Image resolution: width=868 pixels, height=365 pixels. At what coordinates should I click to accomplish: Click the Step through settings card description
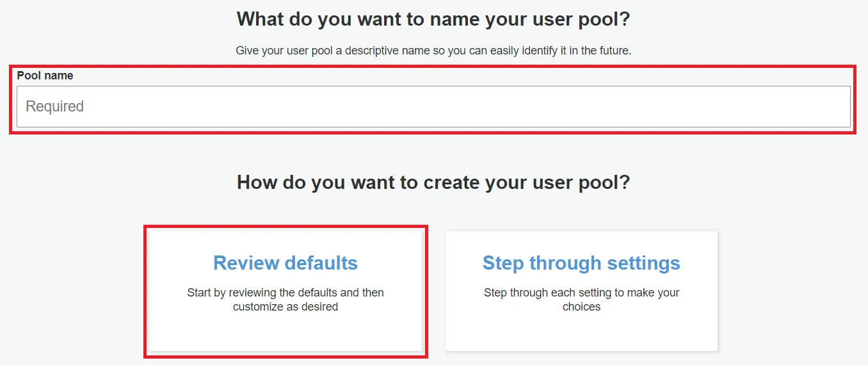point(581,300)
